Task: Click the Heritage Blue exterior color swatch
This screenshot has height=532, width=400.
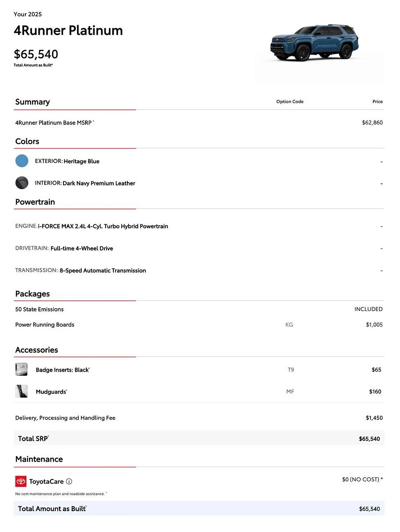Action: pyautogui.click(x=22, y=161)
